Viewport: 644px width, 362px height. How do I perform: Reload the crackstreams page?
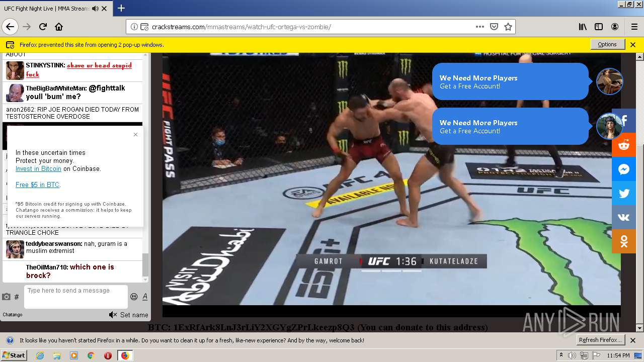click(43, 27)
